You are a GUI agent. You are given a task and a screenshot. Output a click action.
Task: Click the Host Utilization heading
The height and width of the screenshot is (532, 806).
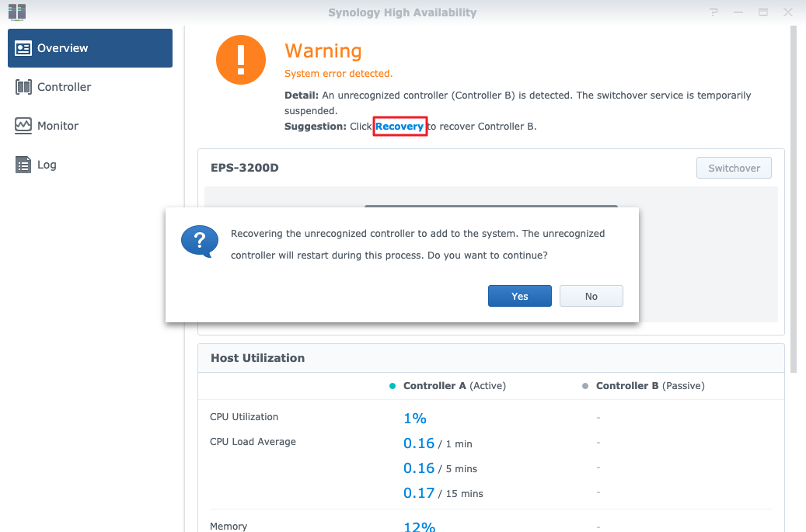[x=257, y=358]
